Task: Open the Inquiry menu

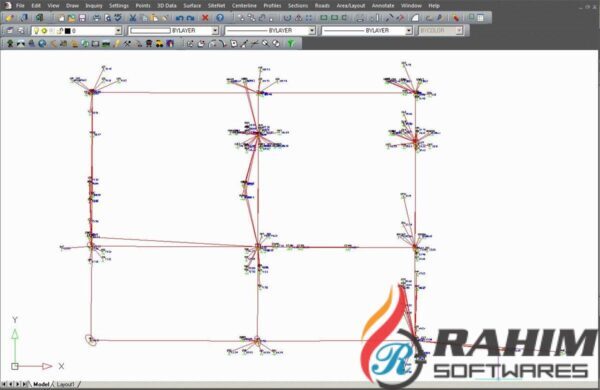Action: 94,6
